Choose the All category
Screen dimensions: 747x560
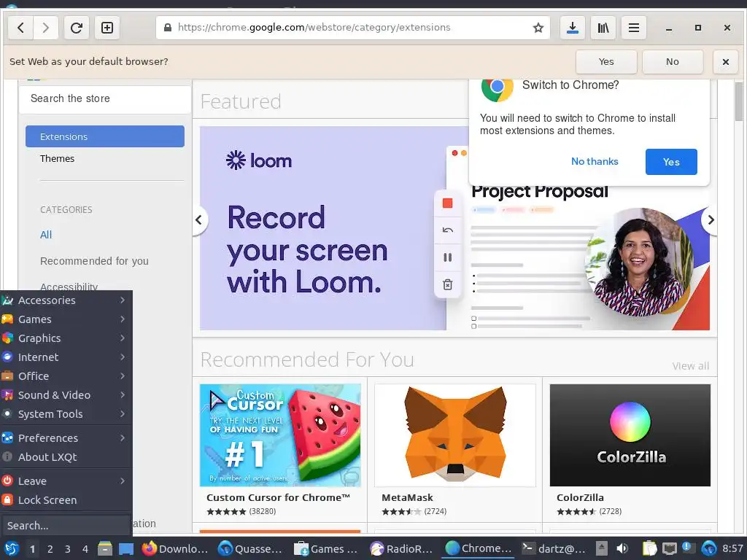point(46,235)
